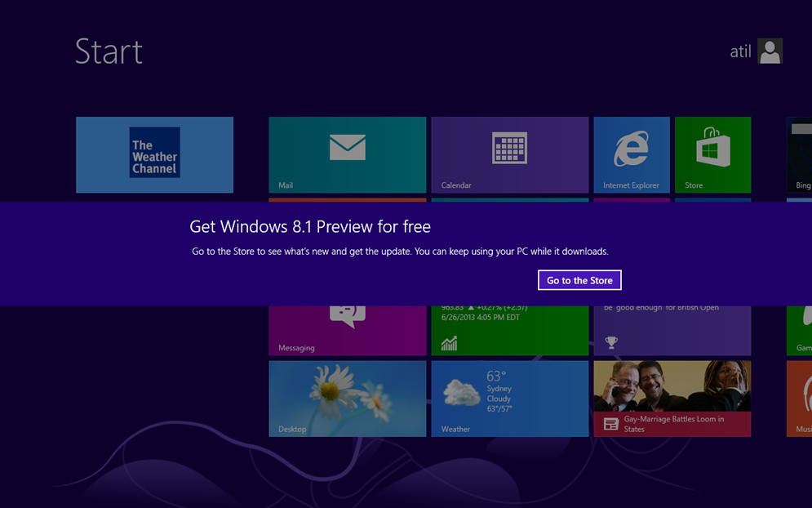The height and width of the screenshot is (508, 812).
Task: Open the partially visible Bing tile
Action: pyautogui.click(x=800, y=155)
